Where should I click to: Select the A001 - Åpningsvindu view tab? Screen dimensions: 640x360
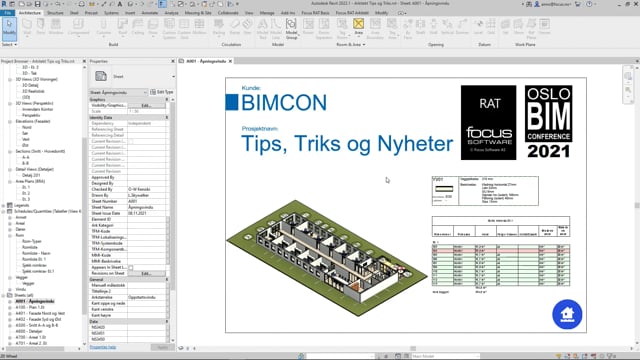206,61
